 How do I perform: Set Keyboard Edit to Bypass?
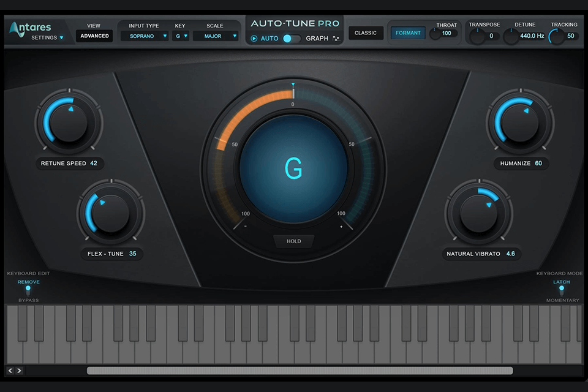coord(28,292)
